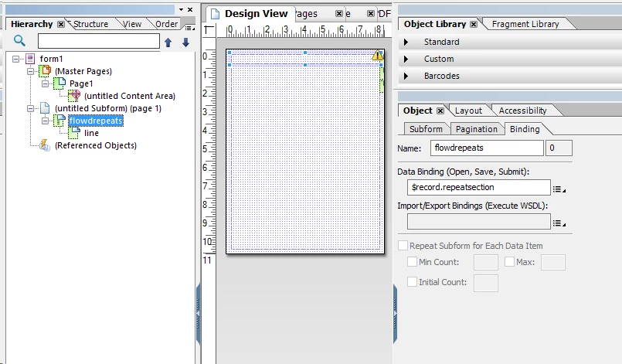Click the Hierarchy search input field
622x364 pixels.
(99, 41)
